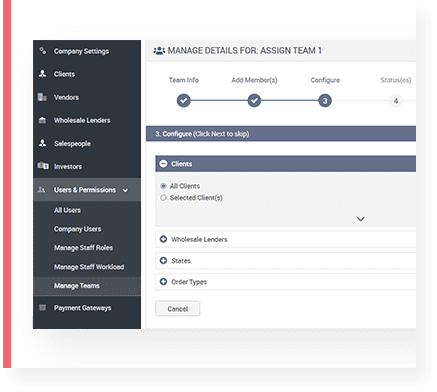Click the Configure step label

pos(325,80)
